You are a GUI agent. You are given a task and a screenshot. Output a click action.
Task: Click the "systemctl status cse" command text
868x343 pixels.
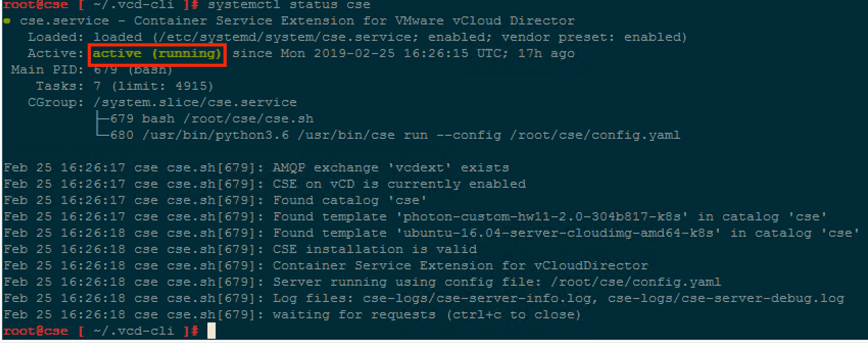coord(288,5)
